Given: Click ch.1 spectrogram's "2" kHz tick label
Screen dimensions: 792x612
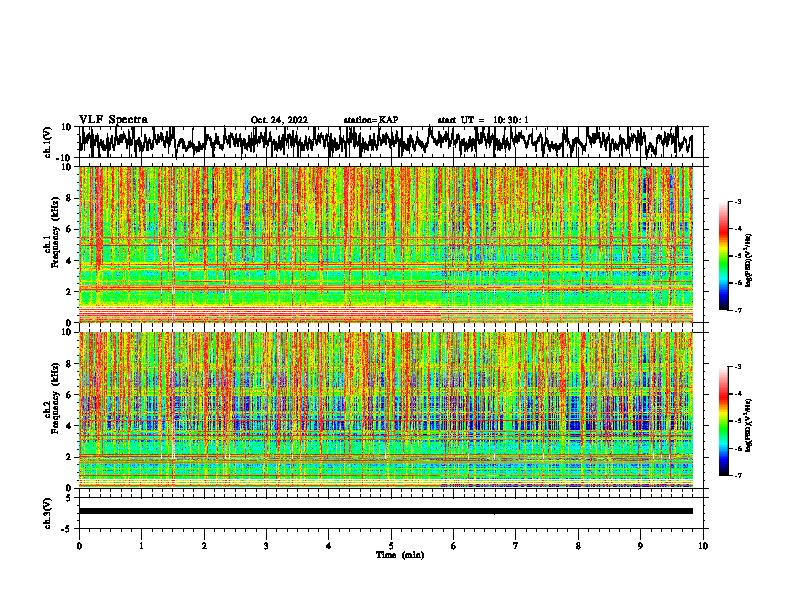Looking at the screenshot, I should click(69, 292).
